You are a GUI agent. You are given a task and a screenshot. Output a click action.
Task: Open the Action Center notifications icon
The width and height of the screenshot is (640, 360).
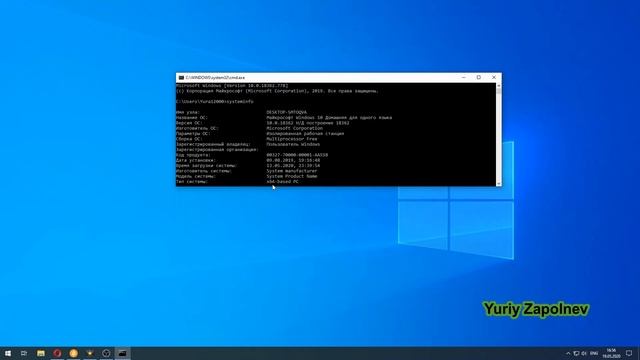[x=629, y=353]
